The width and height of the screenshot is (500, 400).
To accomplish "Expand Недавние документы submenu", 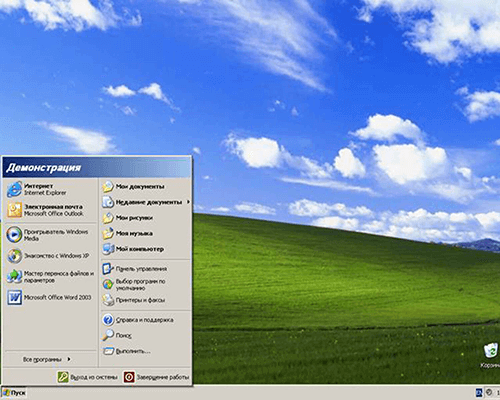I will pyautogui.click(x=145, y=202).
